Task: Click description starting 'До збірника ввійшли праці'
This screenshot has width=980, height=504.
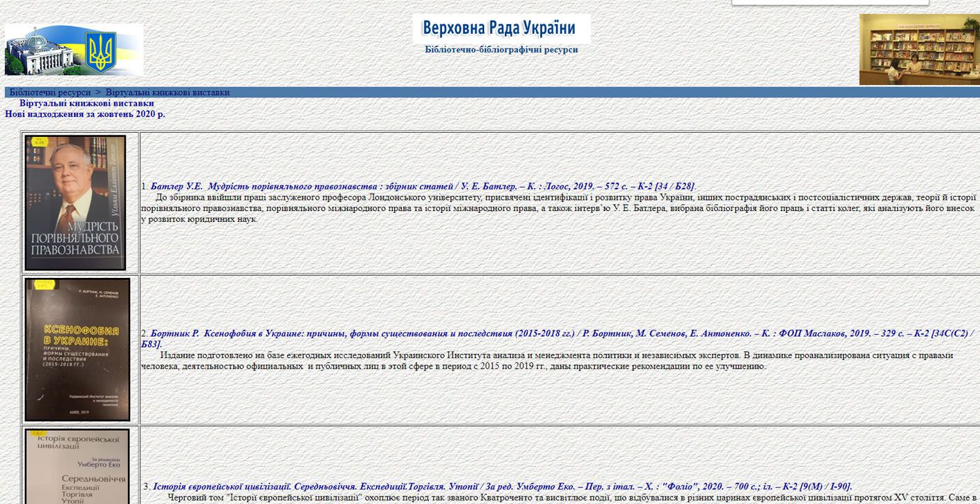Action: (x=559, y=208)
